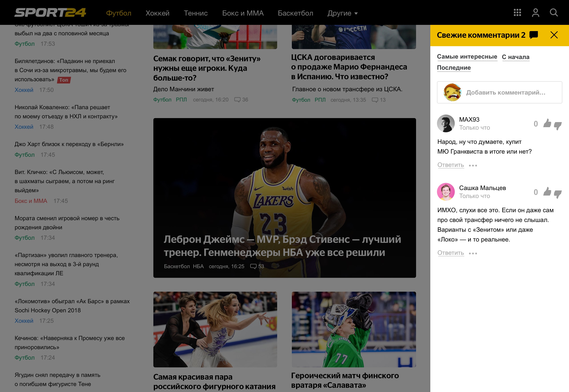Close the Свежие комментарии panel

tap(554, 35)
